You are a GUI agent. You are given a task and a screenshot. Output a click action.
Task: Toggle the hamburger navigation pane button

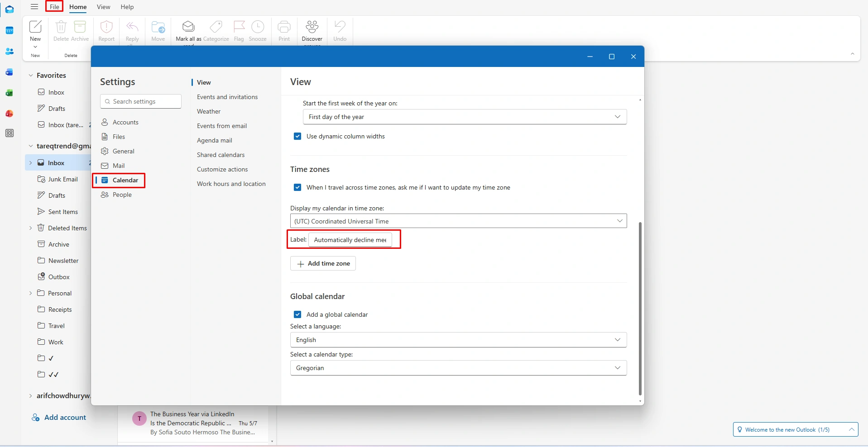pos(34,7)
